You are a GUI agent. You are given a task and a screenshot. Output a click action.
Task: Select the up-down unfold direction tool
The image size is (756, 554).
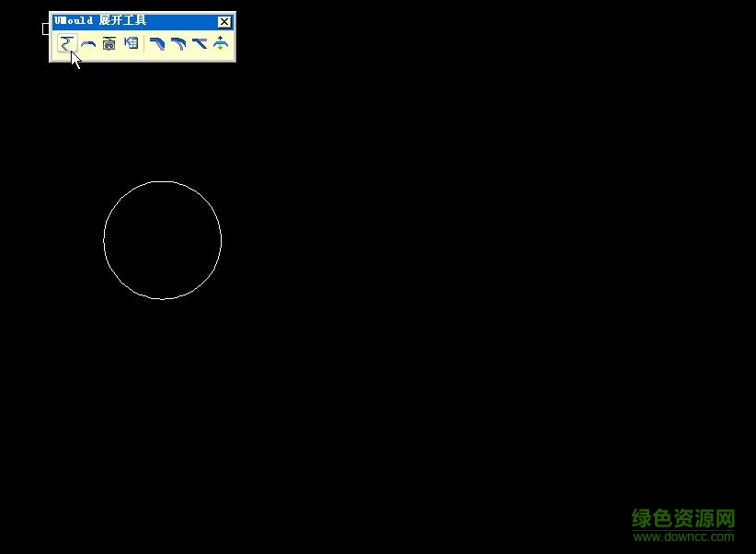[221, 42]
